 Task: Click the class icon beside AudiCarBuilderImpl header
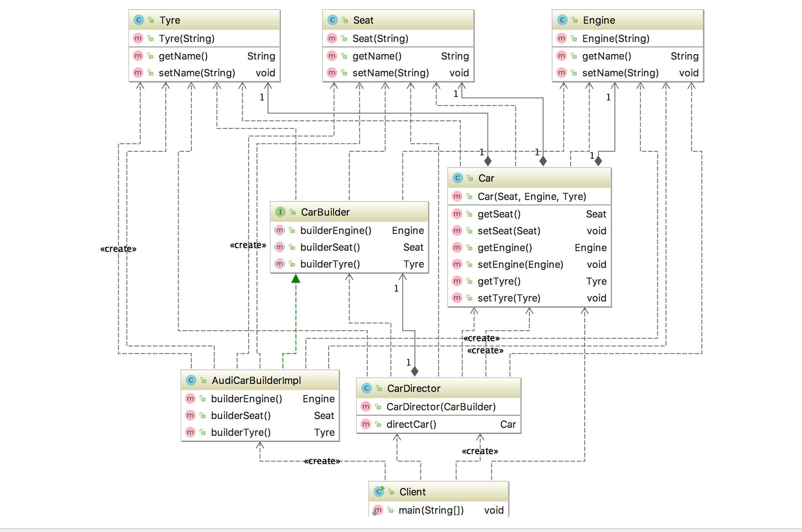point(191,380)
